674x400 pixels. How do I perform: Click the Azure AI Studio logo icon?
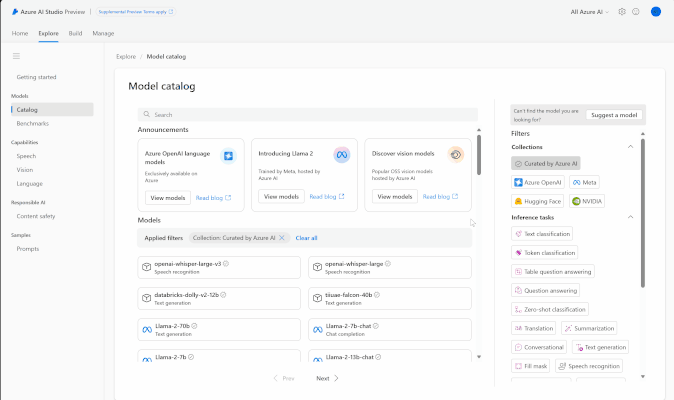click(x=15, y=12)
